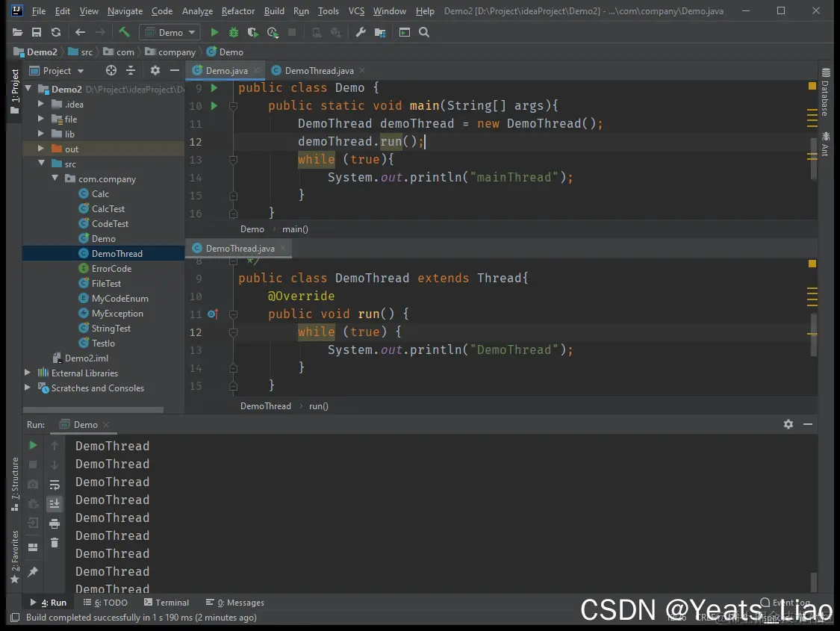The width and height of the screenshot is (840, 631).
Task: Collapse the Demo2 project root
Action: [28, 89]
